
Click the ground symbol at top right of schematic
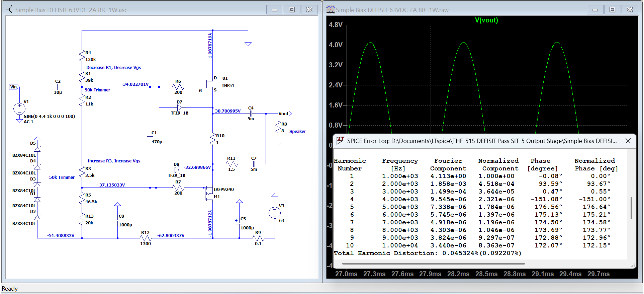tap(248, 44)
